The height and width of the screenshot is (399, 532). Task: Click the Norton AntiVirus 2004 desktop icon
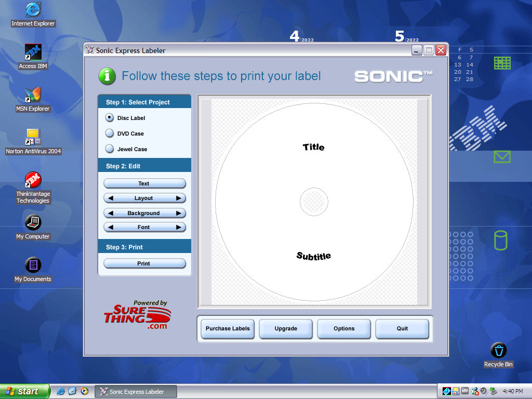(x=33, y=138)
